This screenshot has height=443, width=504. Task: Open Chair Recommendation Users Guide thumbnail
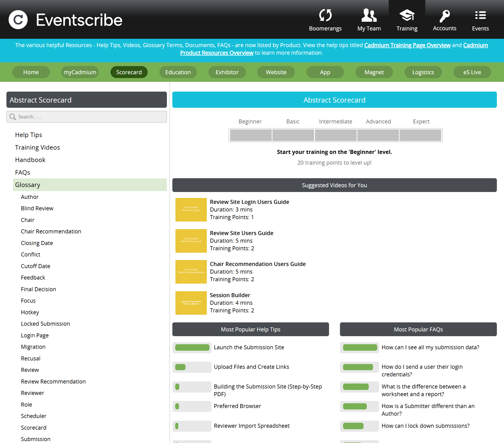pyautogui.click(x=191, y=272)
